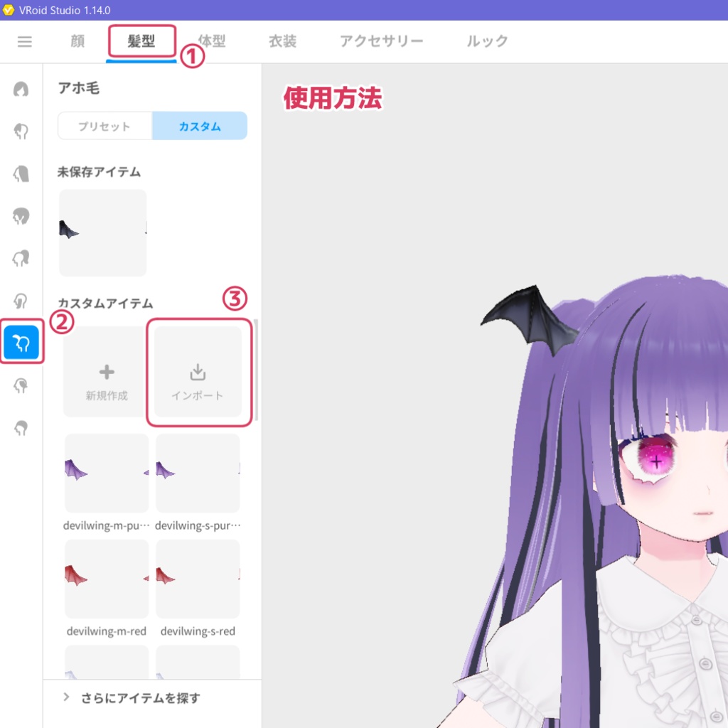Click the highlighted ahoge hair category icon
This screenshot has height=728, width=728.
[x=21, y=343]
